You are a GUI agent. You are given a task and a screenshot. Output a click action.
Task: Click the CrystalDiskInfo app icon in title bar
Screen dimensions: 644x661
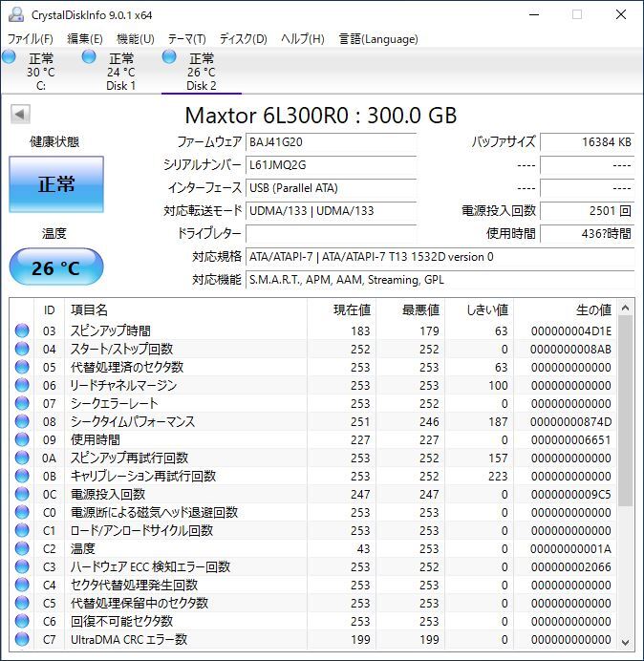(x=16, y=14)
